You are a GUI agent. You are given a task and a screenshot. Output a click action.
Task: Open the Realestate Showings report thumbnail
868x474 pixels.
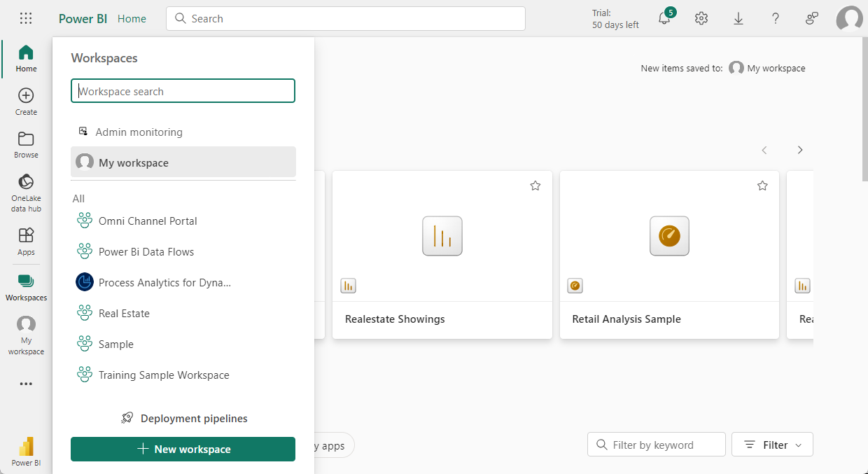click(x=442, y=236)
